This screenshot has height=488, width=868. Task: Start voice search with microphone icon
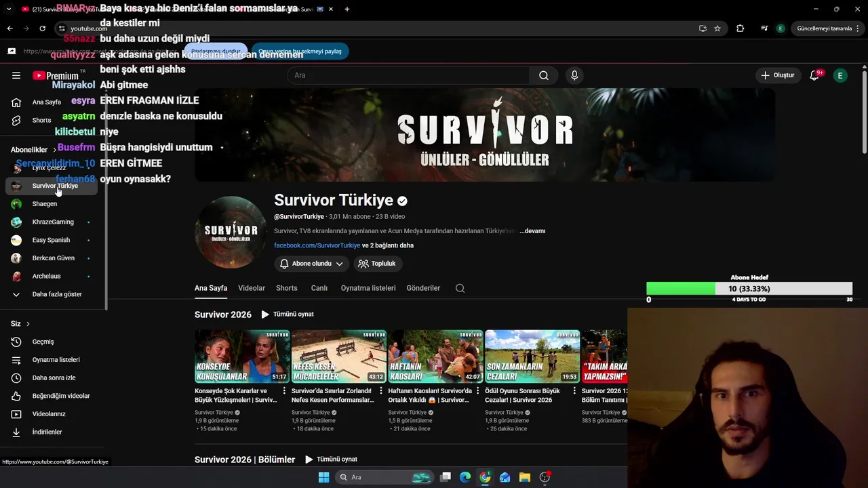574,75
